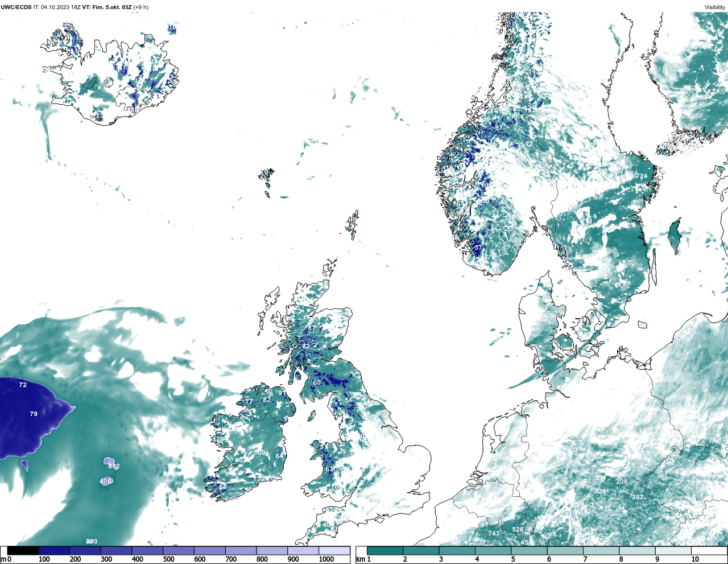Pick the 3–4 km legend swatch
The image size is (728, 564).
(457, 550)
